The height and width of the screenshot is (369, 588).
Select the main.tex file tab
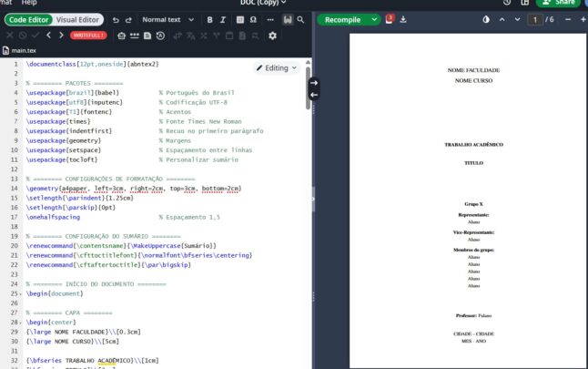[x=25, y=51]
